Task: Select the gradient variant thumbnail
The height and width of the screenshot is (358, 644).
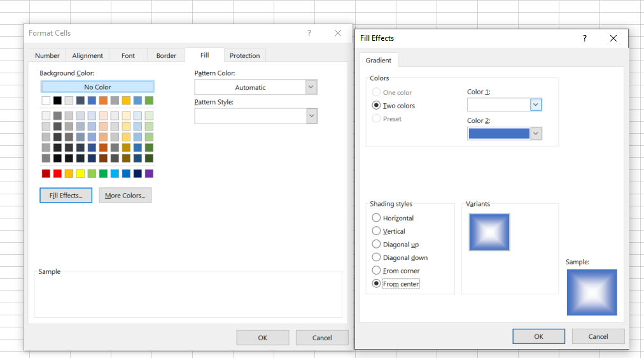Action: pos(489,232)
